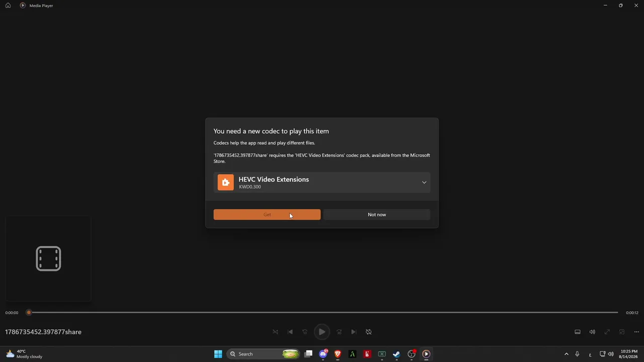The width and height of the screenshot is (644, 362).
Task: Click the Media Player app logo in title bar
Action: 23,6
